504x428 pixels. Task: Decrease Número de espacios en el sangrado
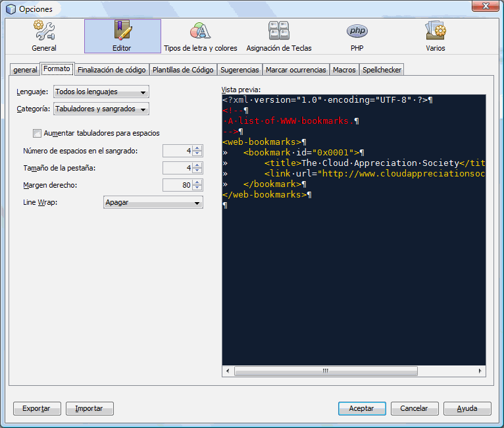pos(197,153)
